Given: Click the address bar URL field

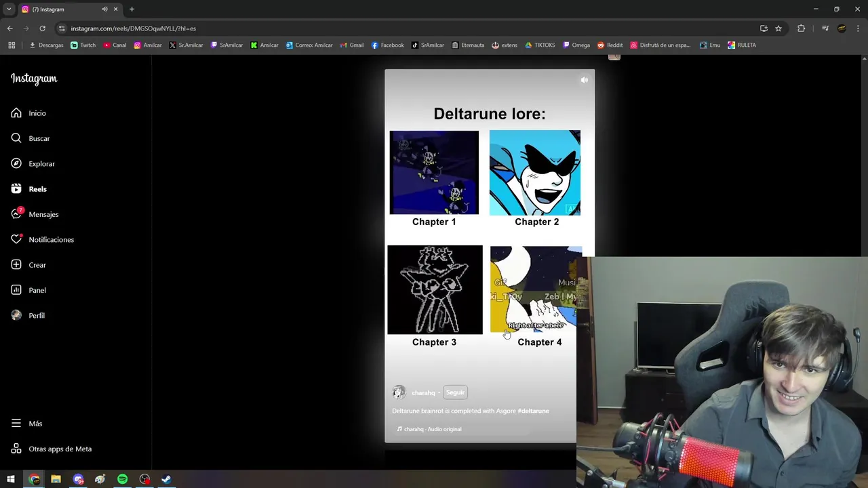Looking at the screenshot, I should click(x=407, y=28).
